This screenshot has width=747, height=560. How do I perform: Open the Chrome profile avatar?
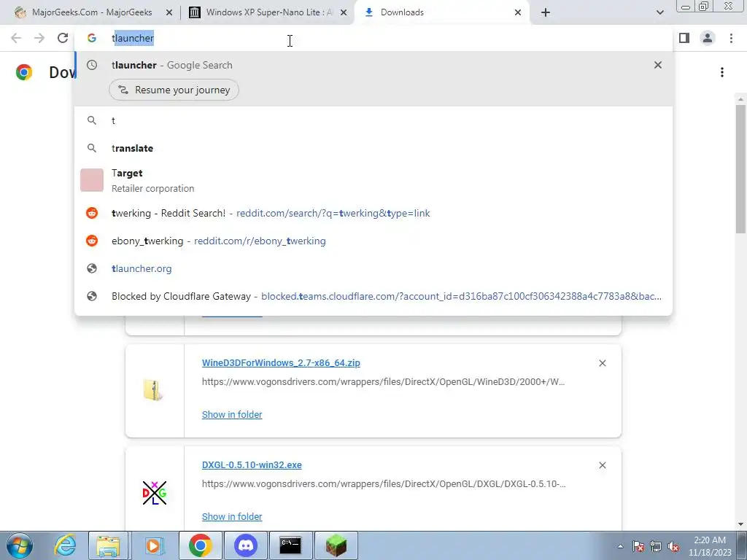[708, 38]
